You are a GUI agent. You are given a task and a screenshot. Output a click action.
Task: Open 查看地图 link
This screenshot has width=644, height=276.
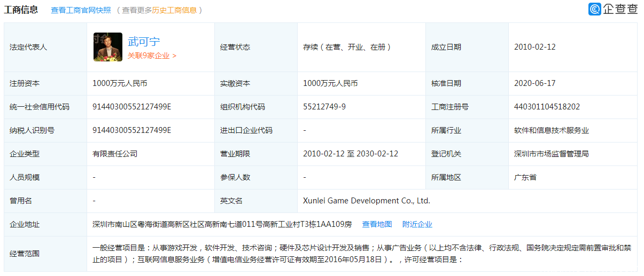coord(377,224)
